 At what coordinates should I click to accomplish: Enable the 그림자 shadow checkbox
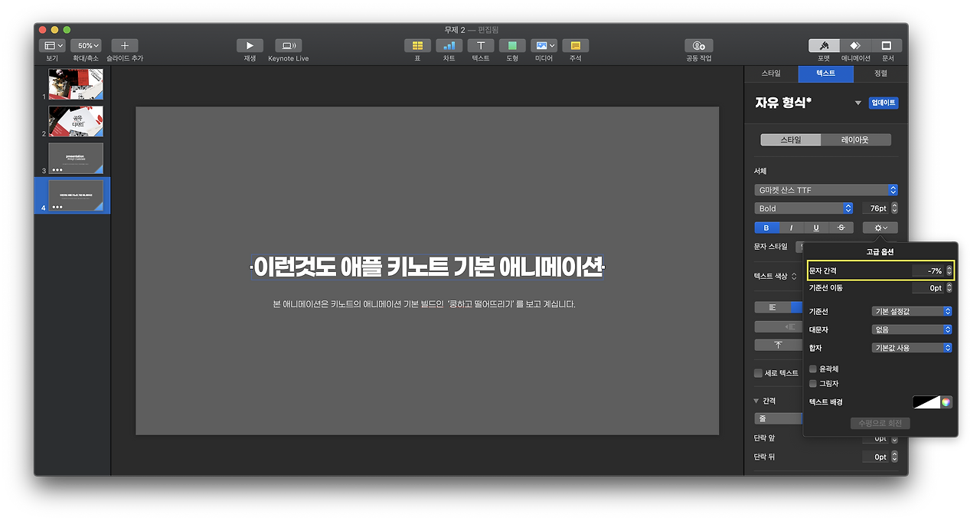813,384
